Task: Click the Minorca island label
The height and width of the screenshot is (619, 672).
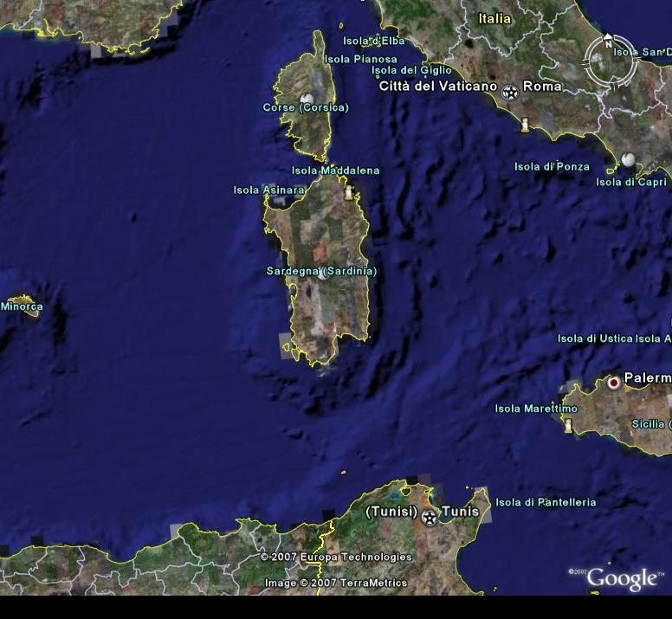Action: (21, 306)
